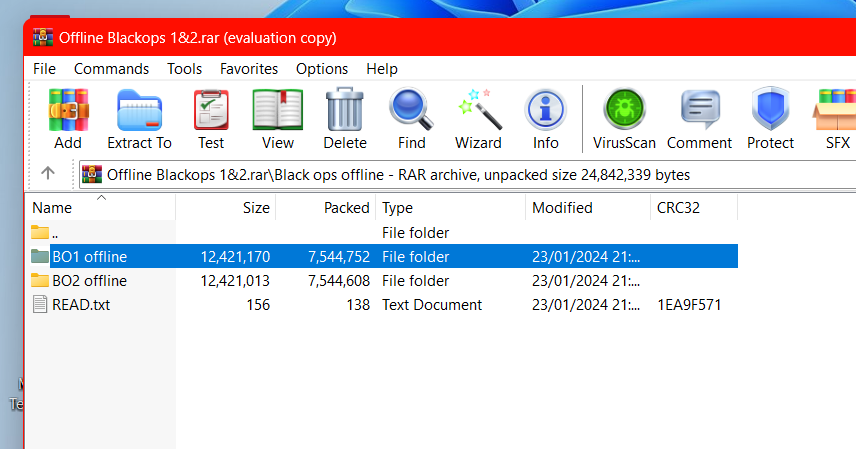Click the Delete toolbar icon
The image size is (856, 449).
(345, 110)
